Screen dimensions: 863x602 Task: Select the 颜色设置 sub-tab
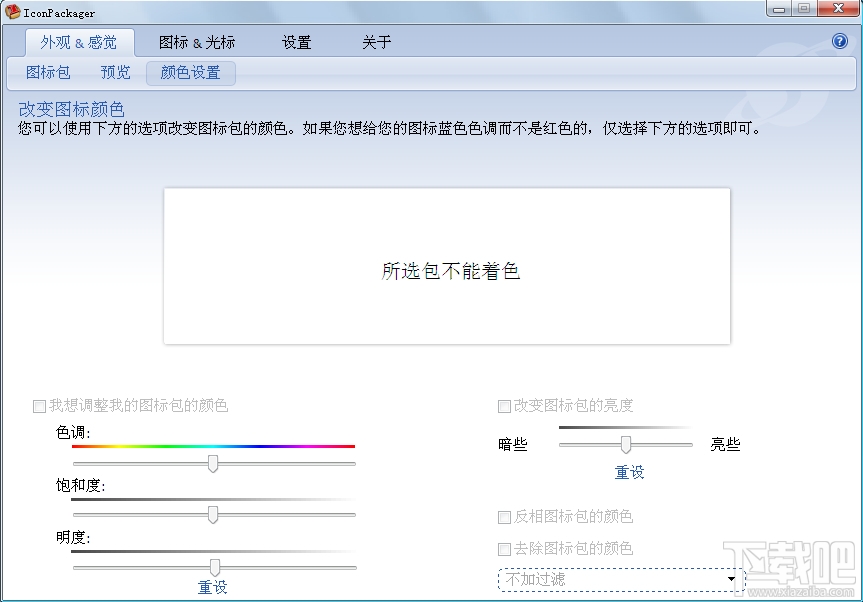point(190,72)
